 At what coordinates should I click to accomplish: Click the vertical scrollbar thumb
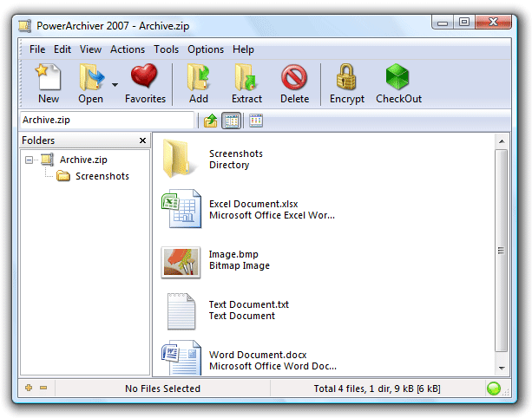click(x=501, y=251)
